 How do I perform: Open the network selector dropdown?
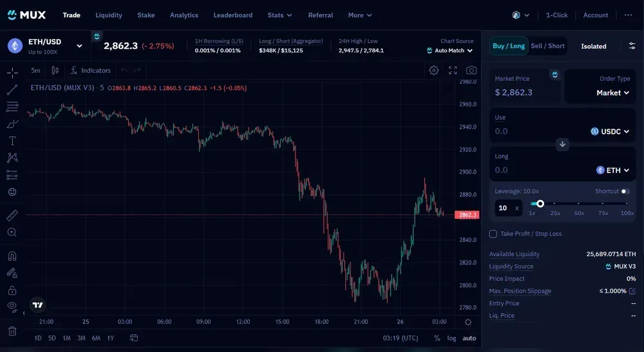pos(521,15)
